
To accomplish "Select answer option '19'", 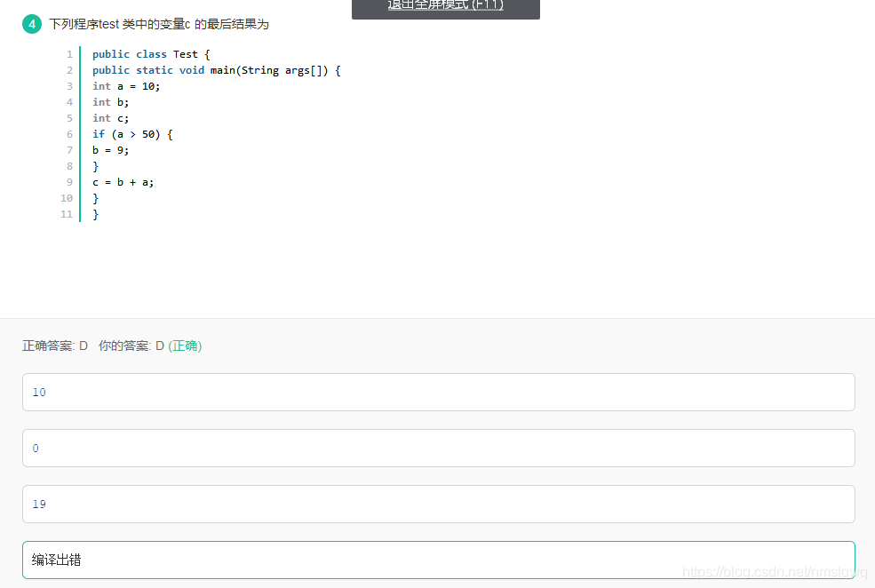I will (x=439, y=504).
